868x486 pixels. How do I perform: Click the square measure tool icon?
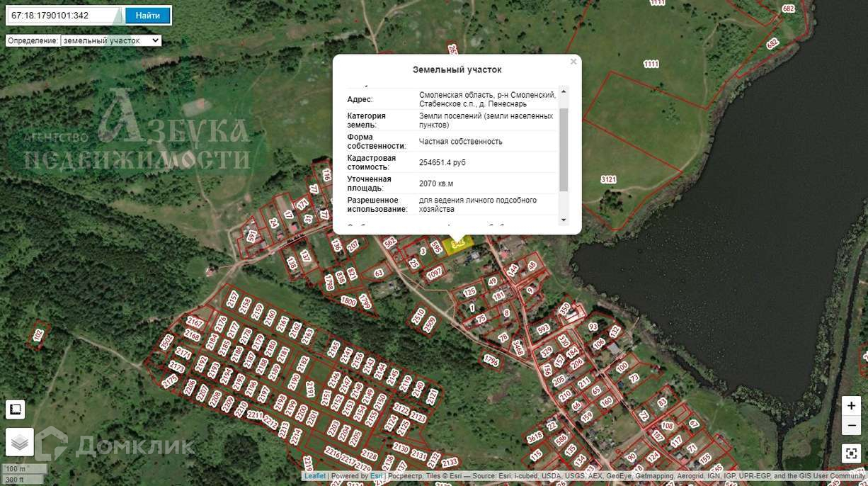click(16, 409)
